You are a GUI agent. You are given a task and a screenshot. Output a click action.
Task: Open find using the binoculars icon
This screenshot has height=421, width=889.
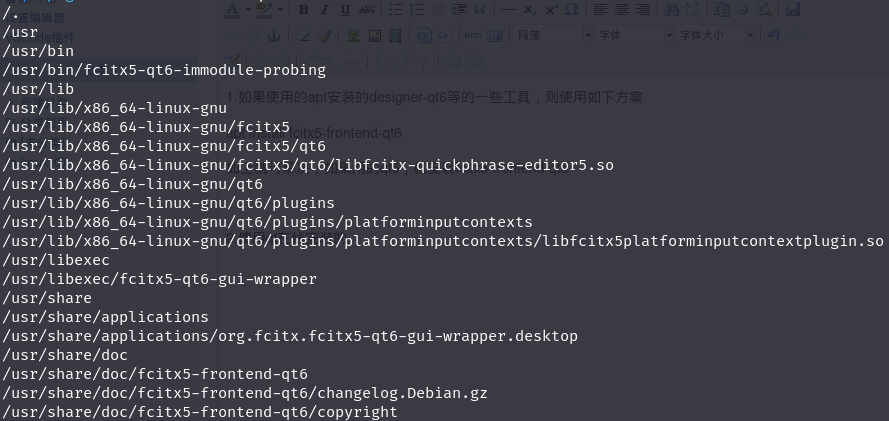tap(671, 10)
